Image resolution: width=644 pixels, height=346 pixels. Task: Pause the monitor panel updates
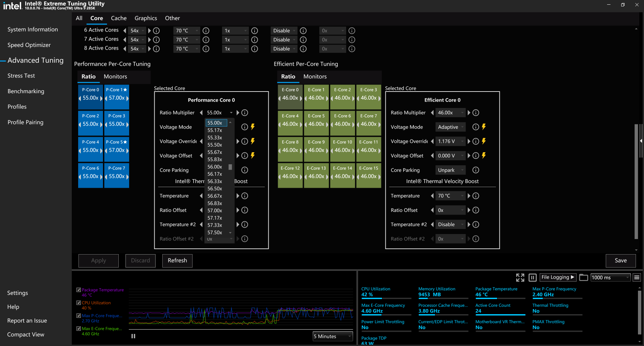pos(532,277)
